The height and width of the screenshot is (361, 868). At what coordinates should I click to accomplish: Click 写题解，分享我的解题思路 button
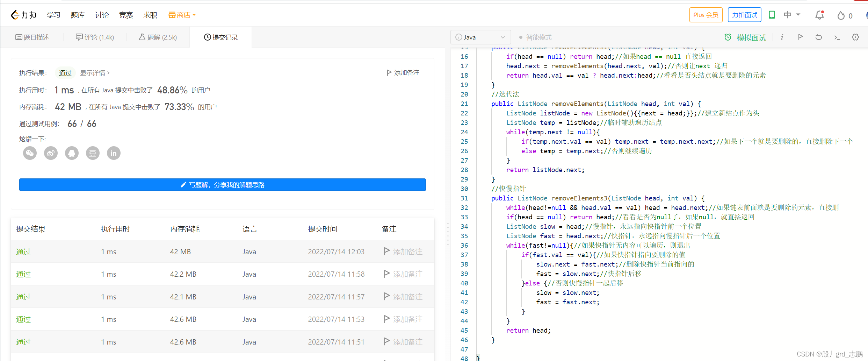223,185
